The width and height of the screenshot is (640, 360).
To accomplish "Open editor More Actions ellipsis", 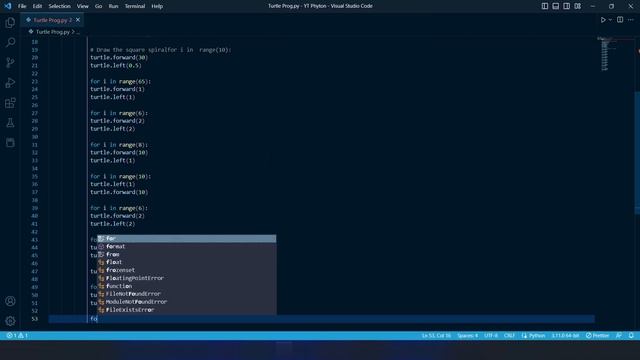I will [631, 20].
